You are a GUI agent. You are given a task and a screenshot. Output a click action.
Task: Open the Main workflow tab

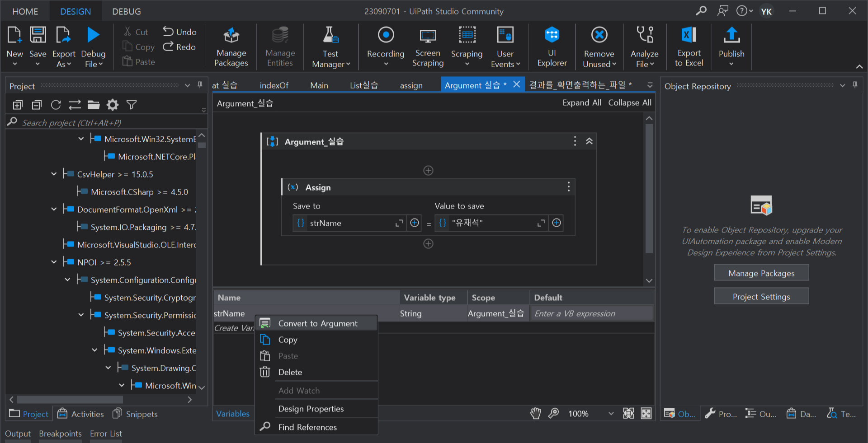tap(319, 85)
